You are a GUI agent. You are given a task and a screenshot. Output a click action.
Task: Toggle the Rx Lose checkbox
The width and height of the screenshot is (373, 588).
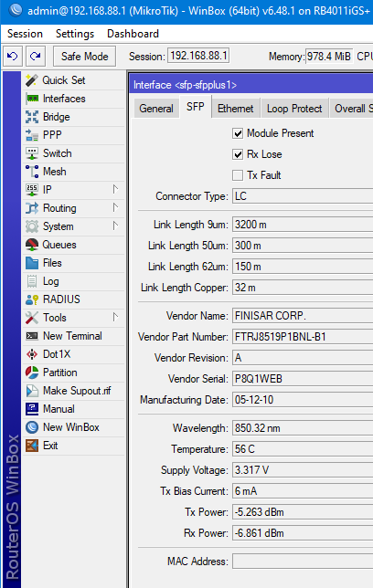click(x=238, y=154)
